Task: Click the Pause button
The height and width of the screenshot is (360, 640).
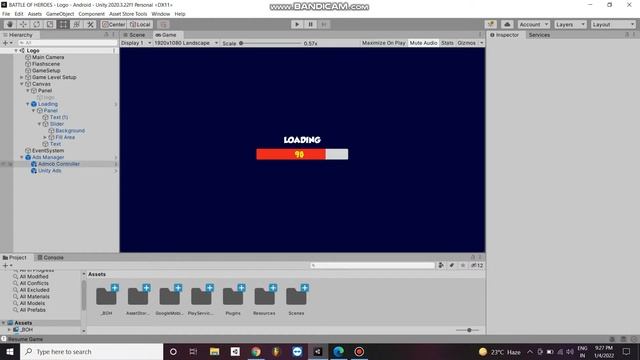Action: coord(311,24)
